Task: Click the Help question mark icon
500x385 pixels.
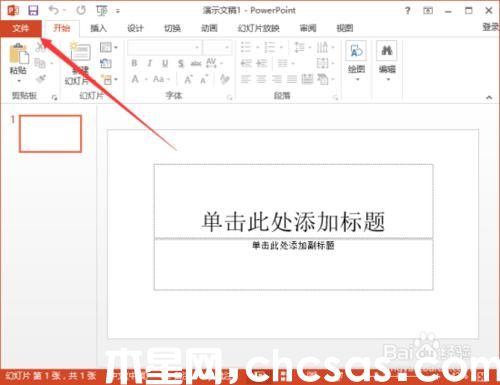Action: 407,11
